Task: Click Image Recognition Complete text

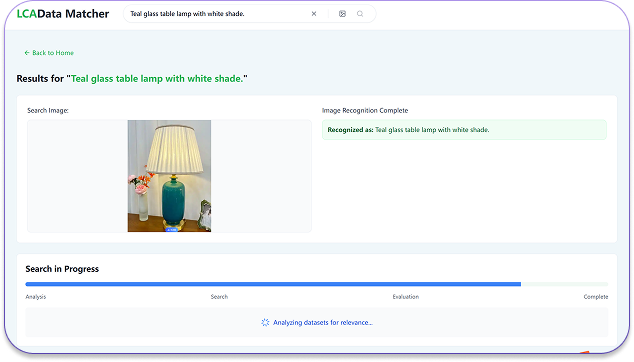Action: tap(365, 110)
